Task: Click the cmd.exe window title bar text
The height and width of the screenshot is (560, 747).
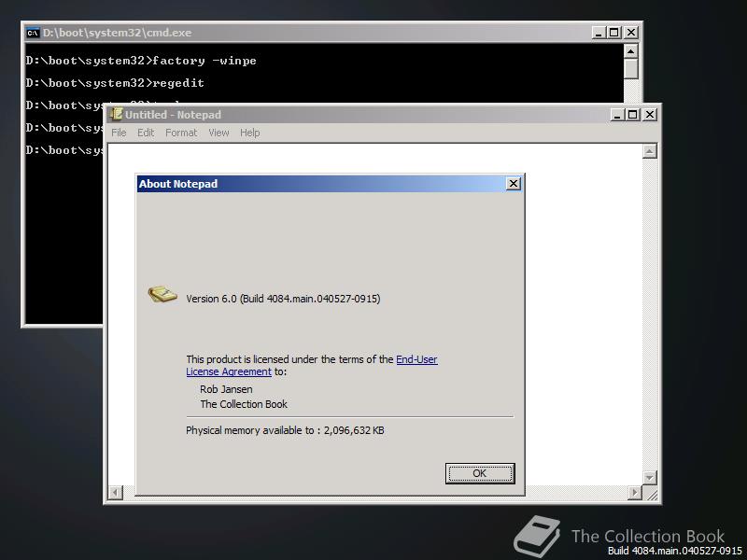Action: (118, 33)
